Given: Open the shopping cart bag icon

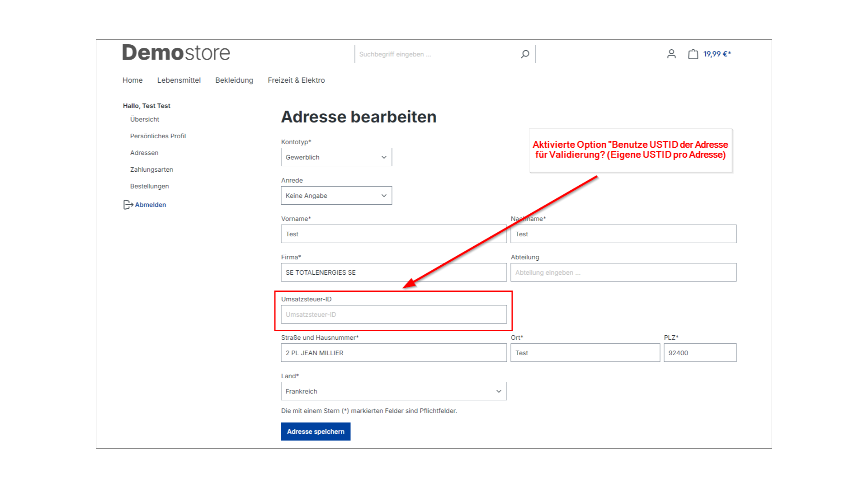Looking at the screenshot, I should (693, 54).
